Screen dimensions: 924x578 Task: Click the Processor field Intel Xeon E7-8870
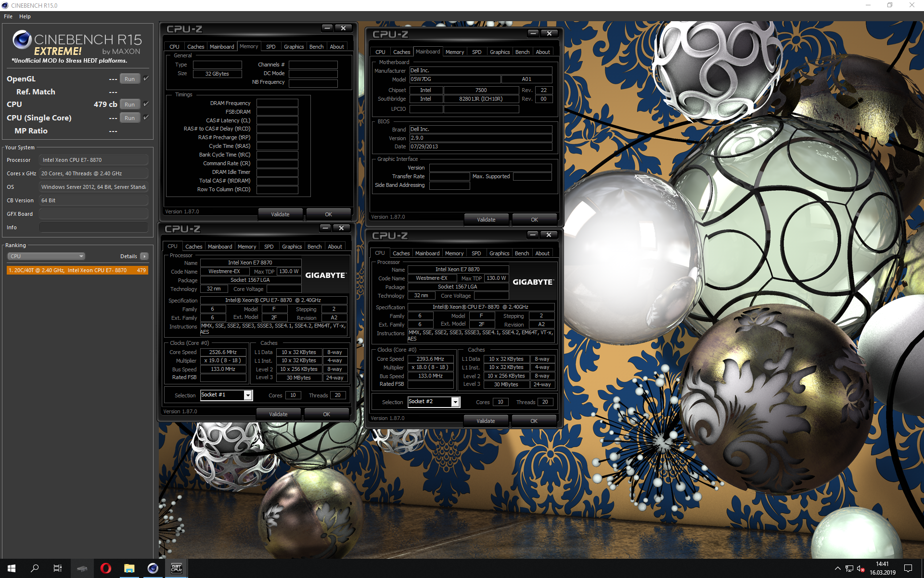pyautogui.click(x=94, y=160)
